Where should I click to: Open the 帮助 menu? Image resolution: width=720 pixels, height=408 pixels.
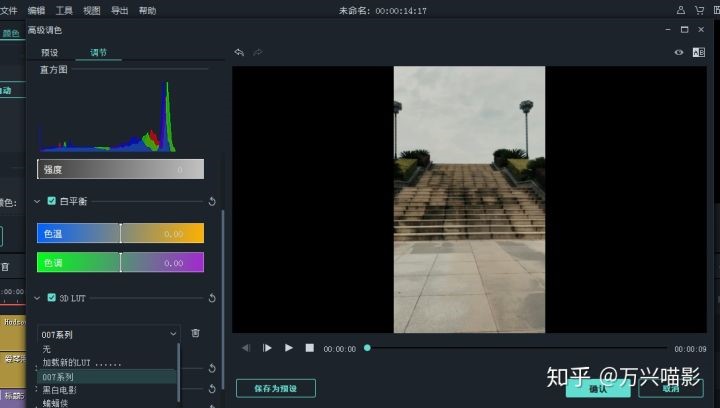pos(147,10)
